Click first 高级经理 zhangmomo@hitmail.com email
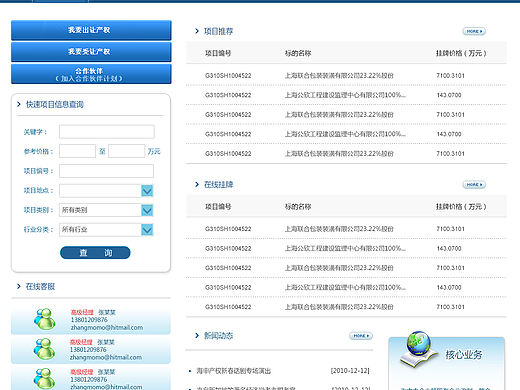This screenshot has width=520, height=390. (x=107, y=327)
